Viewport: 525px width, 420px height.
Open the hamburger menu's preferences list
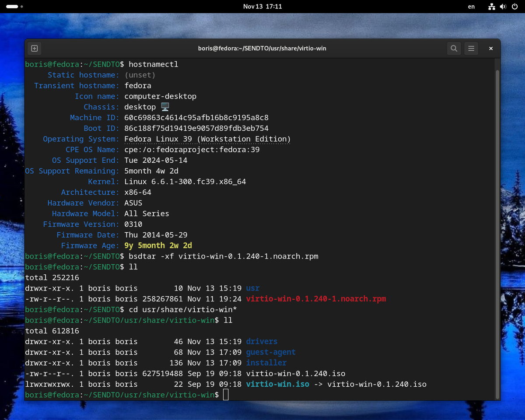471,48
